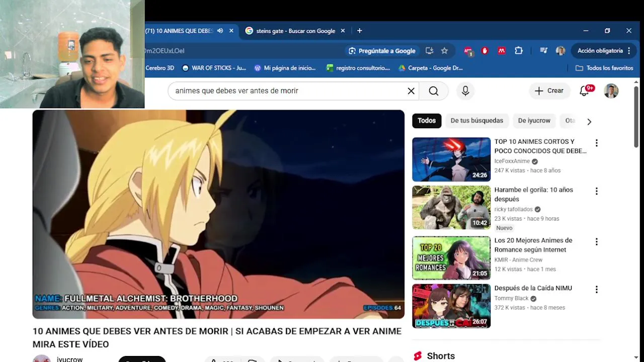Open the YouTube account avatar menu
Screen dimensions: 644x362
pyautogui.click(x=611, y=91)
